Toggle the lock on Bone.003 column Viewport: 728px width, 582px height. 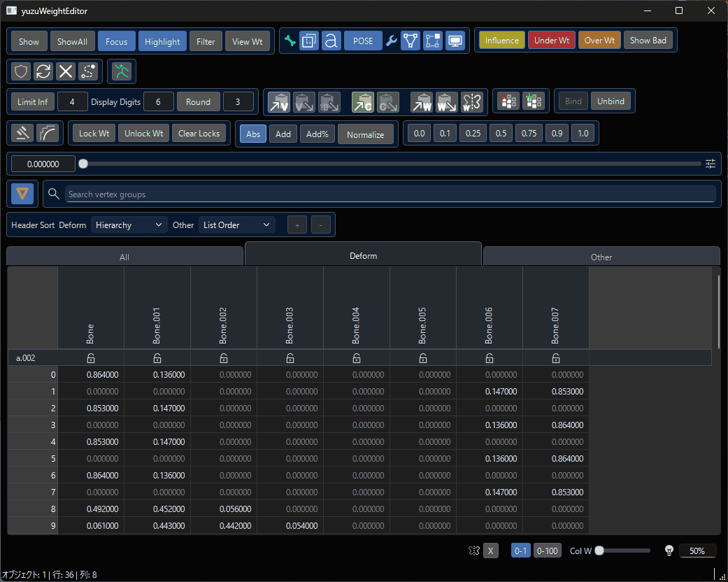[290, 358]
